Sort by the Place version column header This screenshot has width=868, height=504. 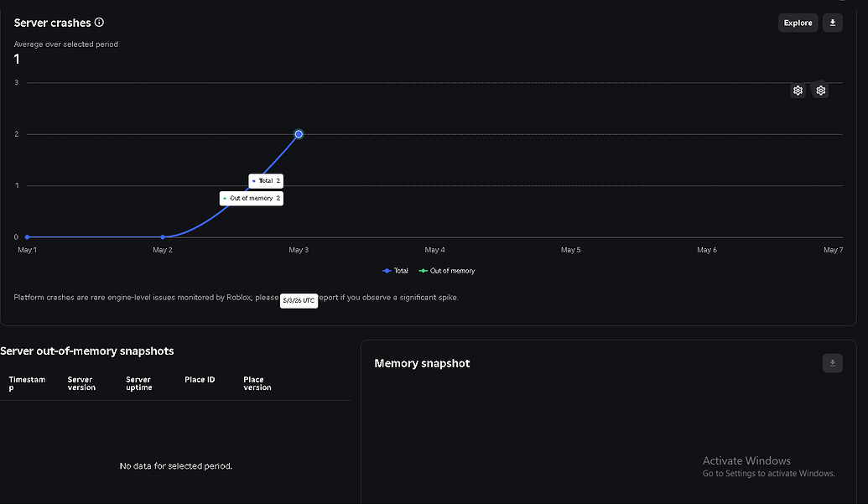257,383
